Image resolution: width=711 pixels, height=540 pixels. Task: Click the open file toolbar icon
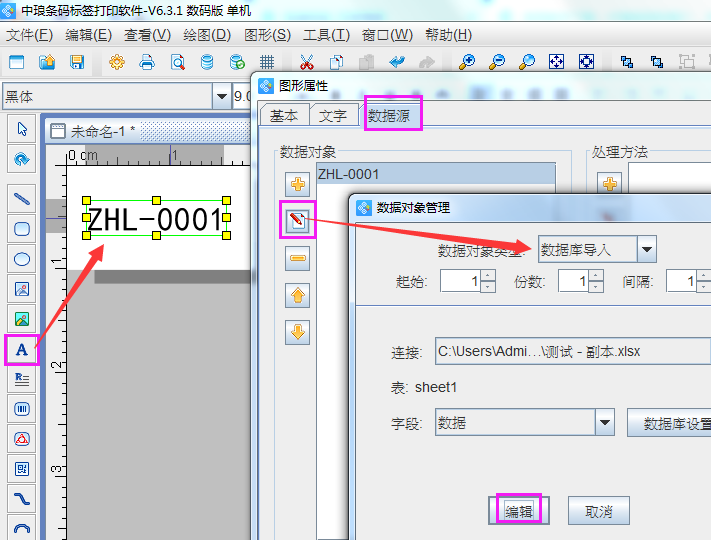pos(47,61)
